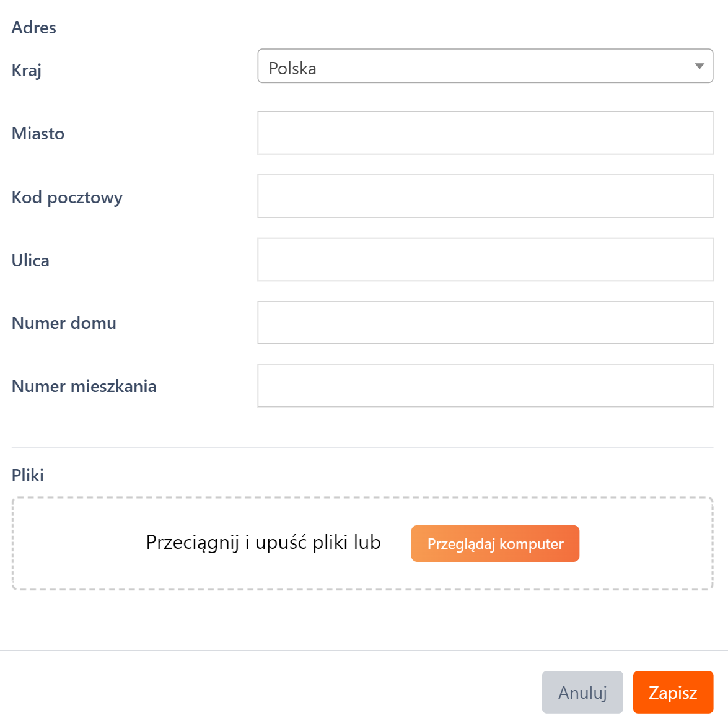Select the Ulica input box
728x726 pixels.
pyautogui.click(x=485, y=260)
